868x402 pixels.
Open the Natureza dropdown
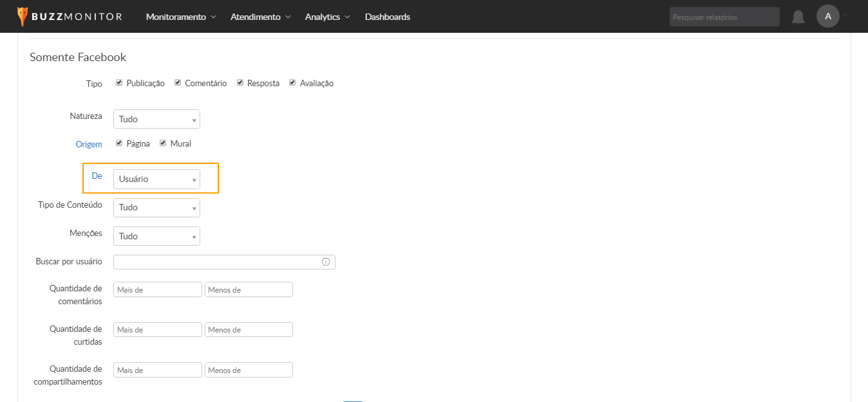(x=156, y=119)
